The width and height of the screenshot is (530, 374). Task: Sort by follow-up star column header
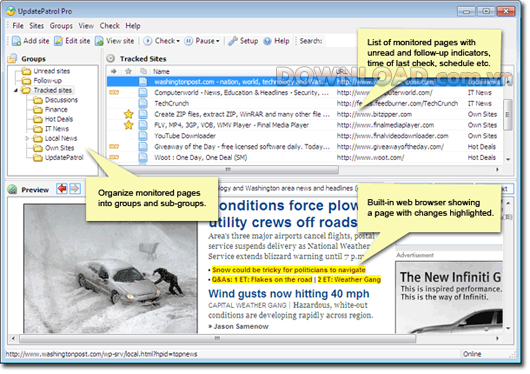click(x=128, y=71)
